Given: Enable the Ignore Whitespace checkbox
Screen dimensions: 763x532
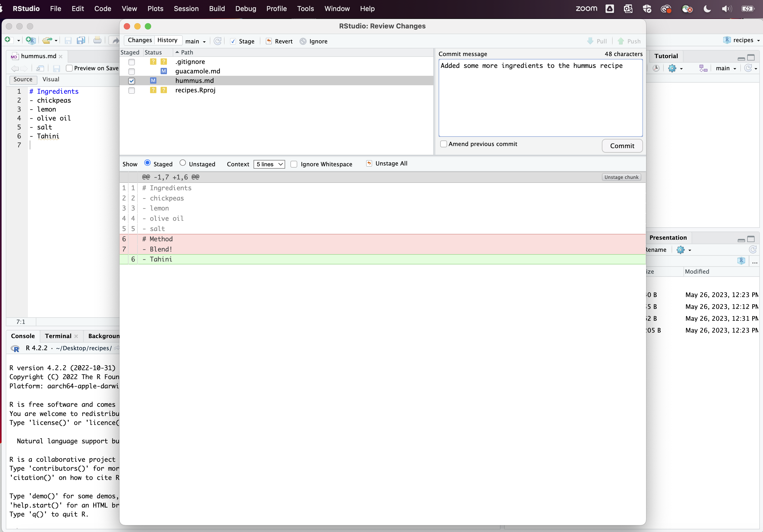Looking at the screenshot, I should coord(294,163).
